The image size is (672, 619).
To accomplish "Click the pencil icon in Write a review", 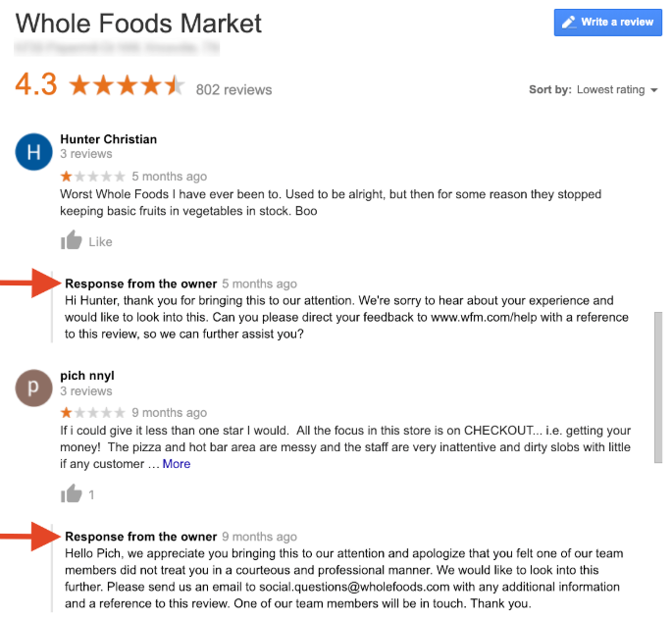I will 568,23.
